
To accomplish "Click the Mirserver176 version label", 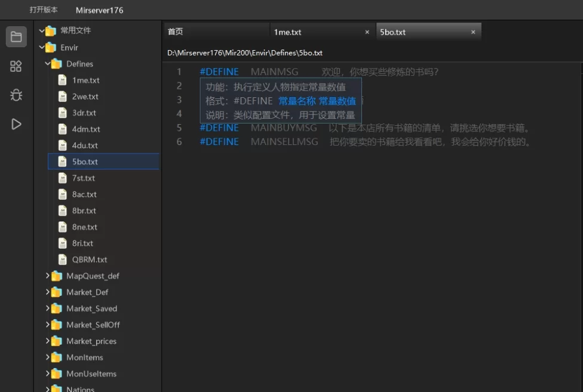I will pyautogui.click(x=99, y=10).
